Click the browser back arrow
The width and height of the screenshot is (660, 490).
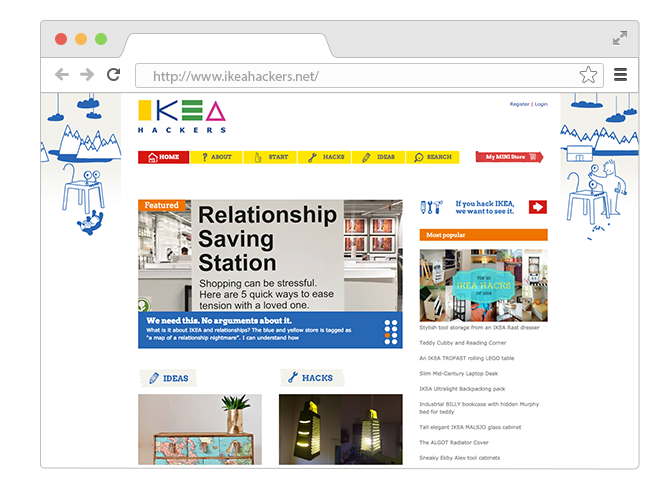pos(62,75)
